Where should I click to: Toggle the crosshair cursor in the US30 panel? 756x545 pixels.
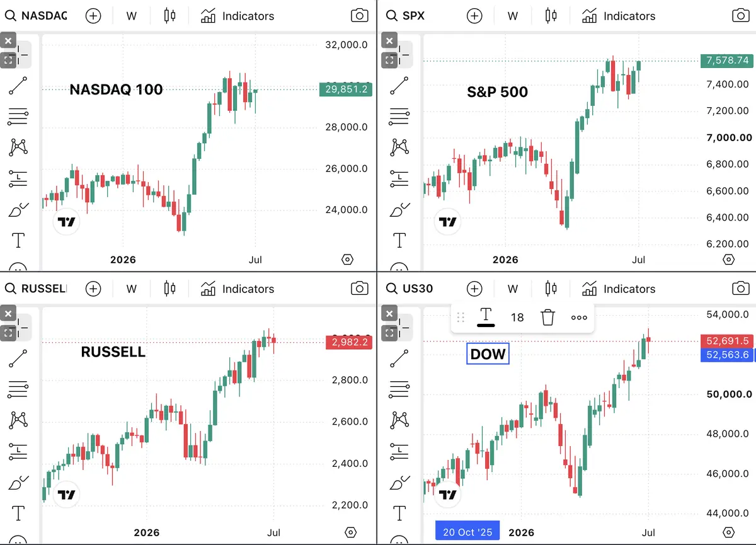(402, 325)
